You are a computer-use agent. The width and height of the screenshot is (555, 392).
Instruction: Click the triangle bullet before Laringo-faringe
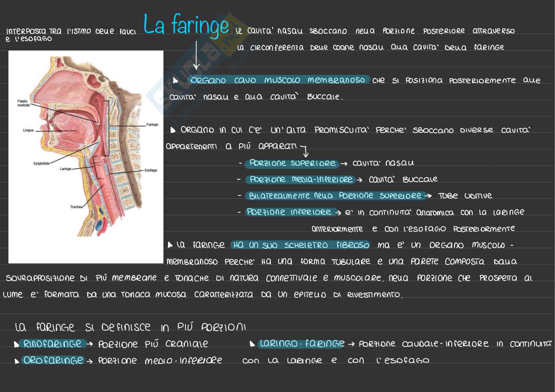pos(252,344)
